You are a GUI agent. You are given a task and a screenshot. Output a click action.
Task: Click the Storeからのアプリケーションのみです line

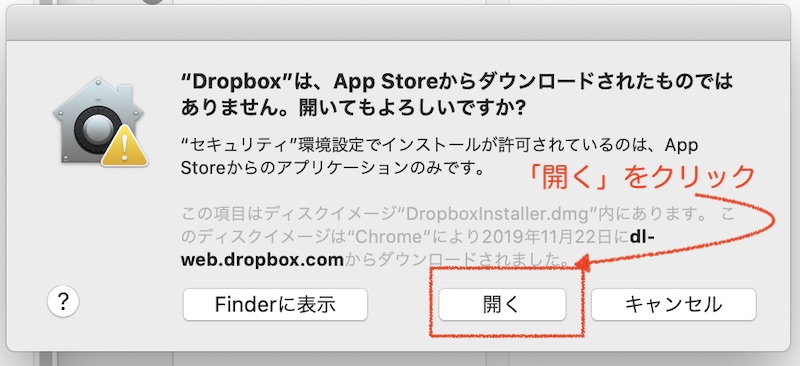tap(332, 168)
